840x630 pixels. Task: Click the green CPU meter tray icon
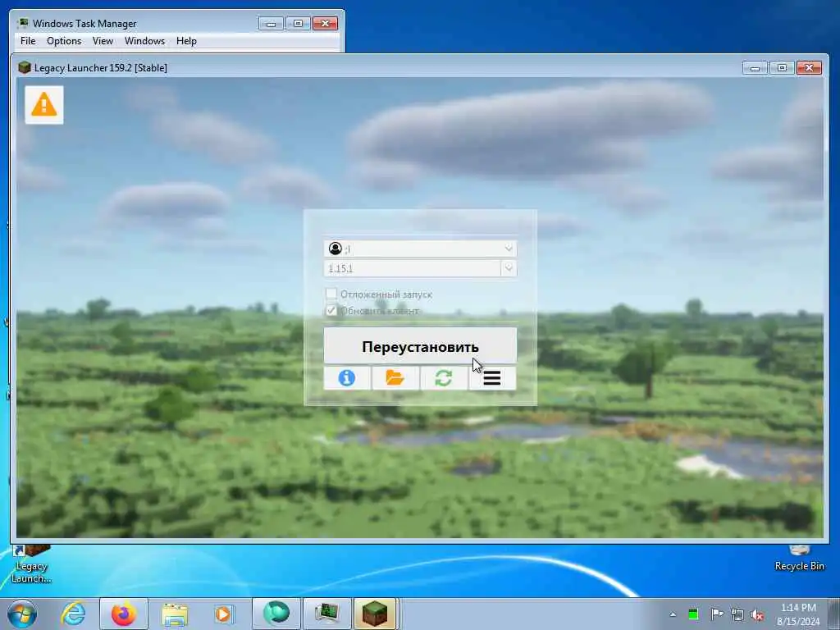pyautogui.click(x=693, y=614)
